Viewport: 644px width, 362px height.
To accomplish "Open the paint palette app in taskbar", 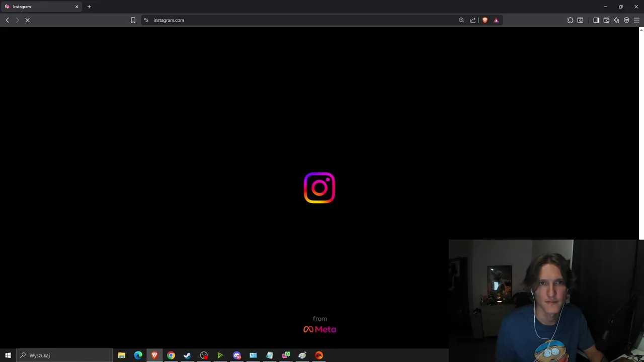I will coord(302,355).
